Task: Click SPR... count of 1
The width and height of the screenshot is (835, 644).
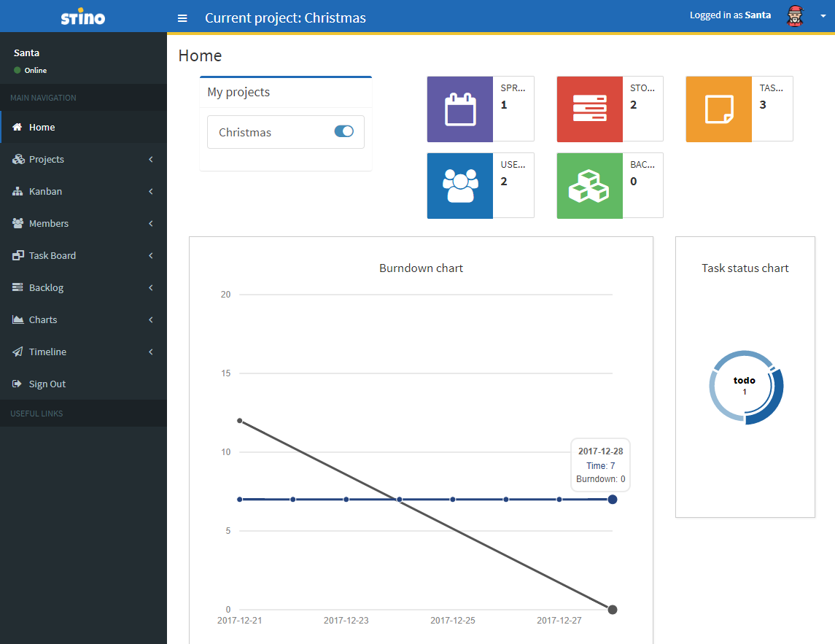Action: [x=504, y=105]
